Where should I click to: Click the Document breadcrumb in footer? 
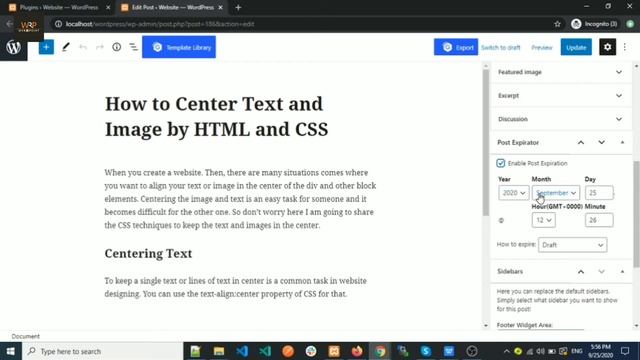25,336
